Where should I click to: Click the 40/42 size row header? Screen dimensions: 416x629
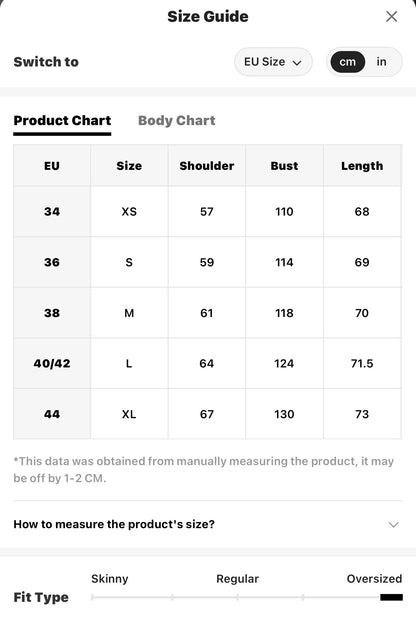point(52,363)
